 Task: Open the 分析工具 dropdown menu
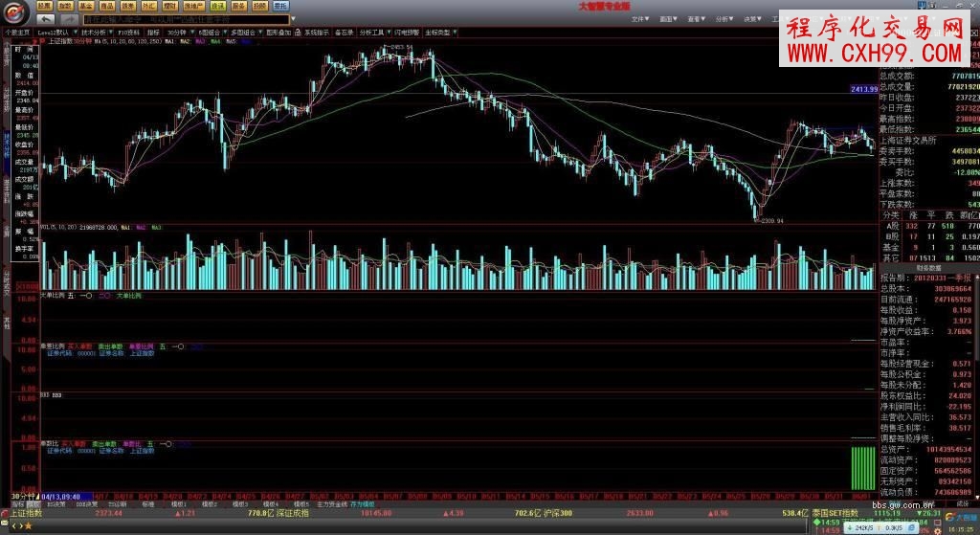point(372,32)
